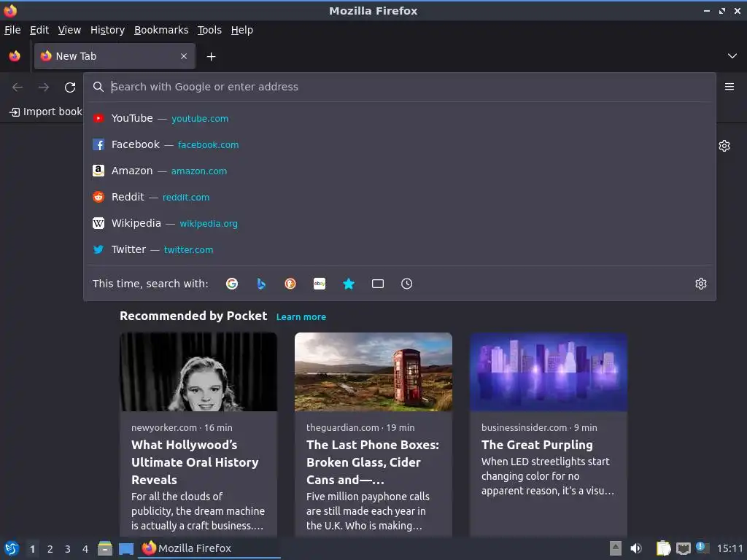Open the desktop start menu icon in taskbar
This screenshot has width=747, height=560.
(12, 548)
